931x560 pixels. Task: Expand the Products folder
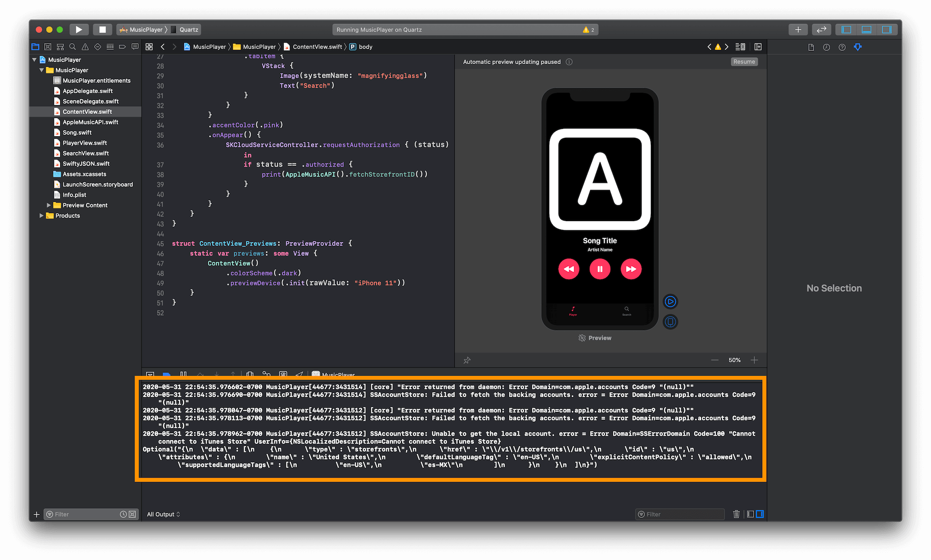[42, 216]
